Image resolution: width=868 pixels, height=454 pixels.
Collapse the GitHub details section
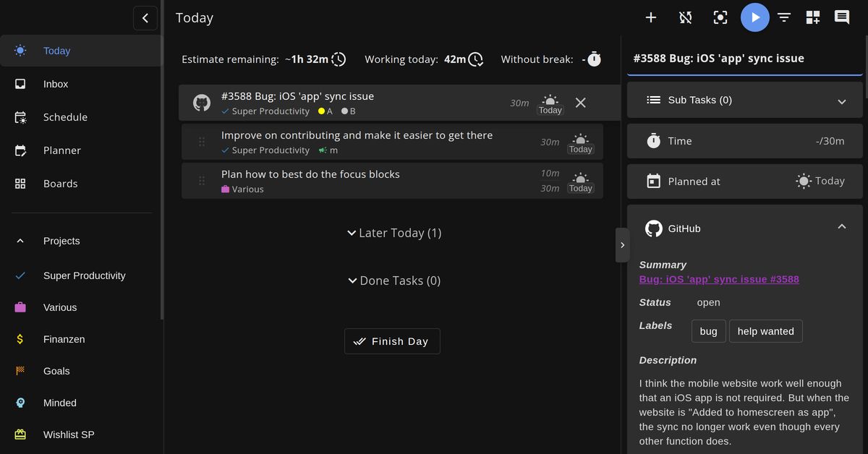click(x=841, y=227)
